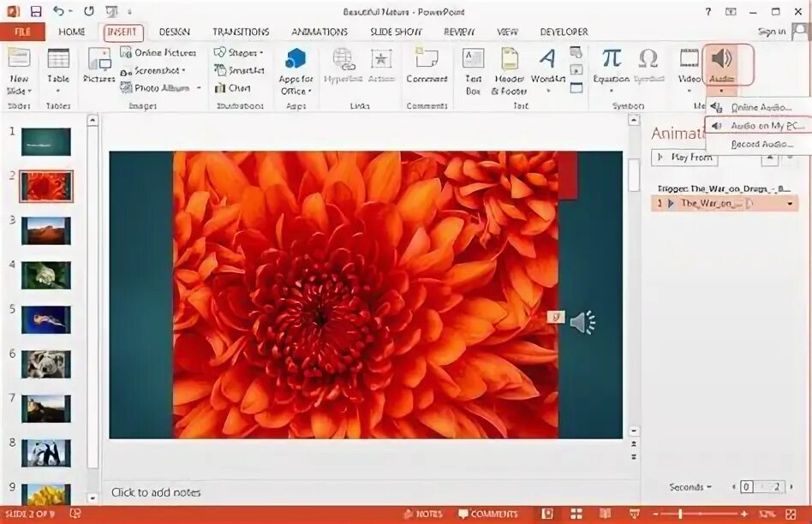This screenshot has height=524, width=812.
Task: Click the Action star icon
Action: 381,59
